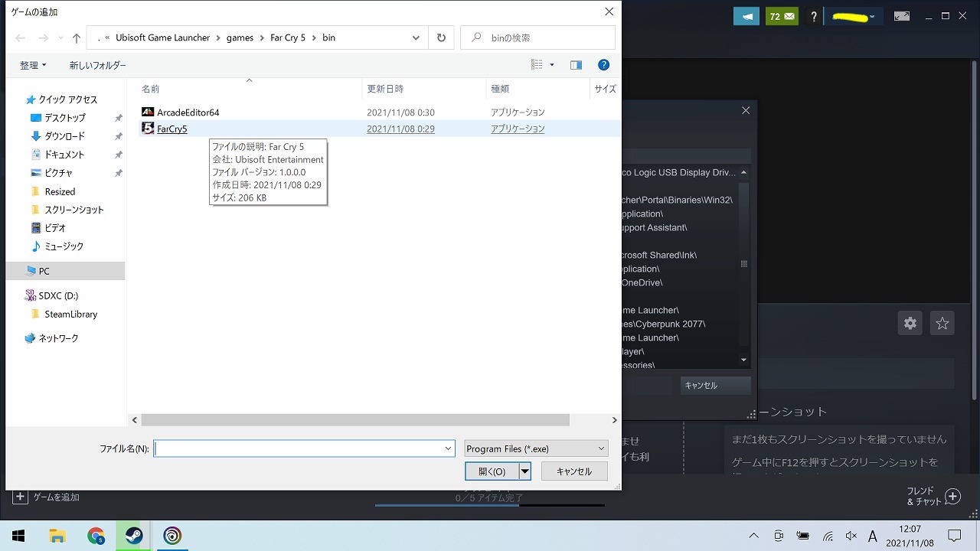
Task: Click ゲームを追加 in the Steam window
Action: click(46, 497)
